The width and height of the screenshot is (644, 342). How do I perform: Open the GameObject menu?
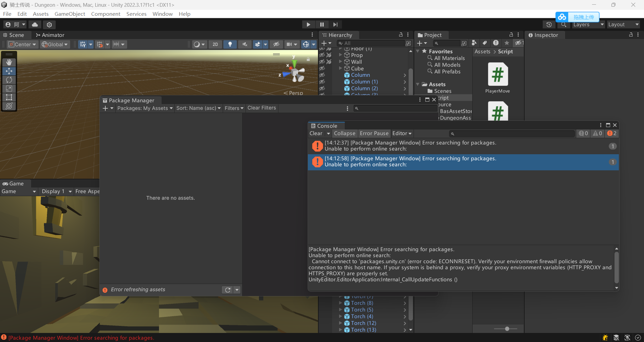(70, 14)
